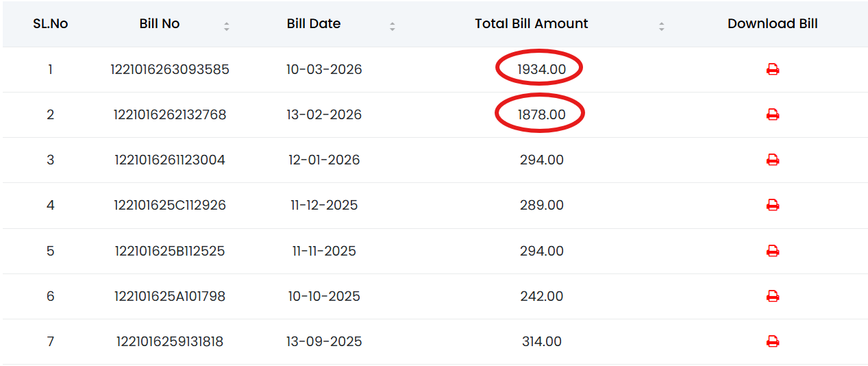Sort by Total Bill Amount arrows

click(661, 27)
